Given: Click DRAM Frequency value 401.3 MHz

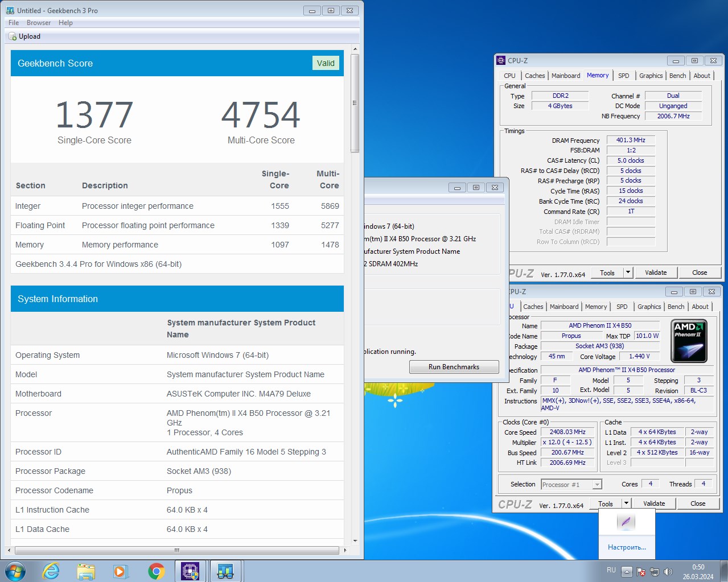Looking at the screenshot, I should click(631, 140).
